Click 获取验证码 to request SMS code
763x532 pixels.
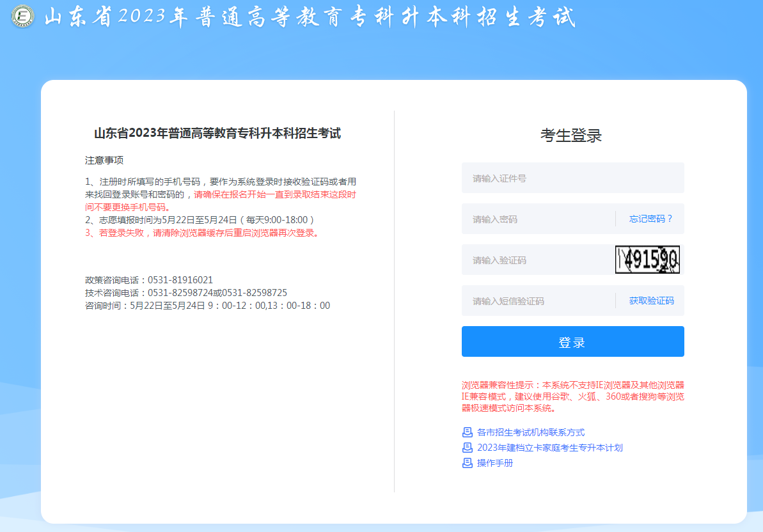click(650, 301)
